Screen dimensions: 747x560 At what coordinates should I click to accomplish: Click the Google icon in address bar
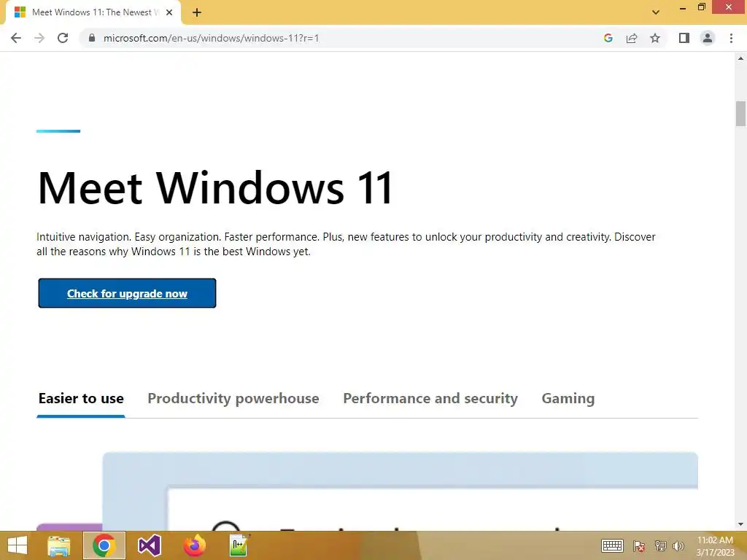608,38
